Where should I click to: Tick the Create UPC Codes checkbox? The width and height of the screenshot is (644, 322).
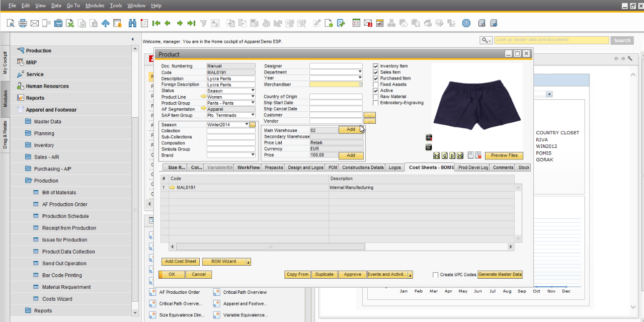coord(436,275)
